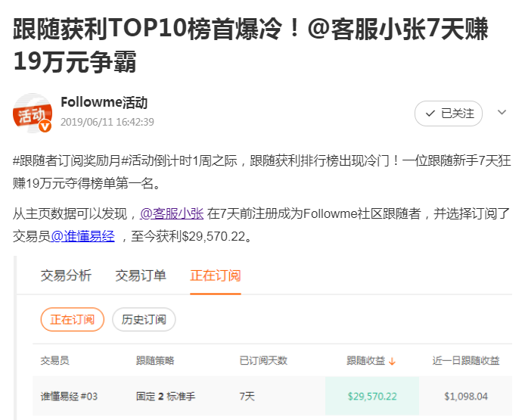Click the 近一日跟随收益 column header

466,360
